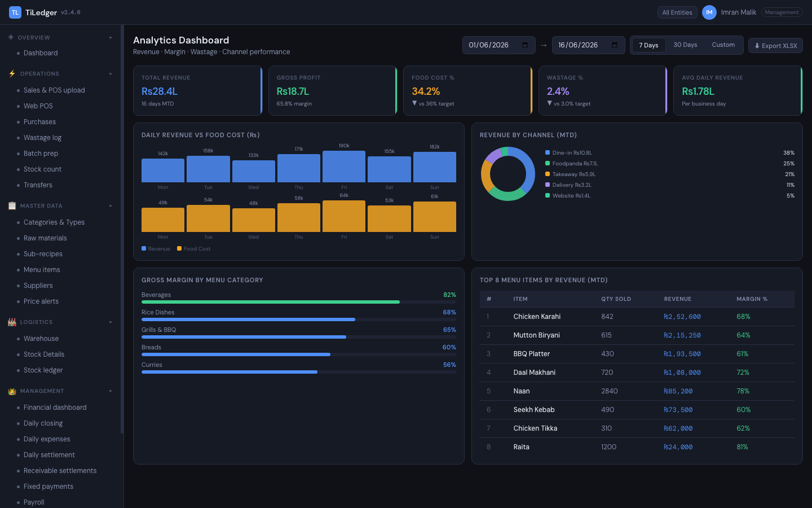Open calendar picker on 16/06/2026 field
This screenshot has width=812, height=508.
[x=615, y=45]
